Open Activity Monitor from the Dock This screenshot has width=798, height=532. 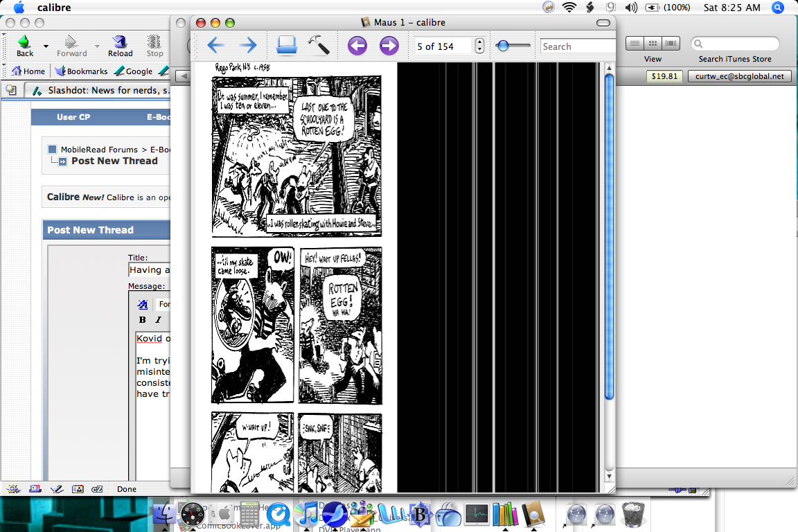tap(477, 514)
